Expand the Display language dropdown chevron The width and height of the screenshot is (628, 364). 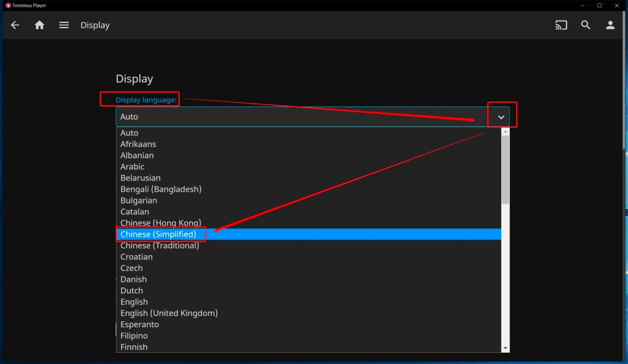pos(501,117)
